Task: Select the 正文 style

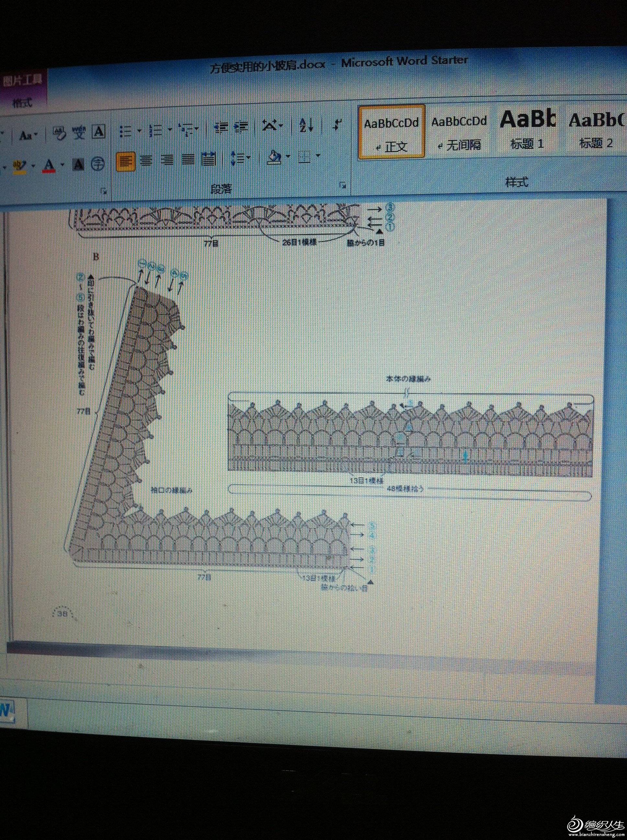Action: pyautogui.click(x=391, y=133)
